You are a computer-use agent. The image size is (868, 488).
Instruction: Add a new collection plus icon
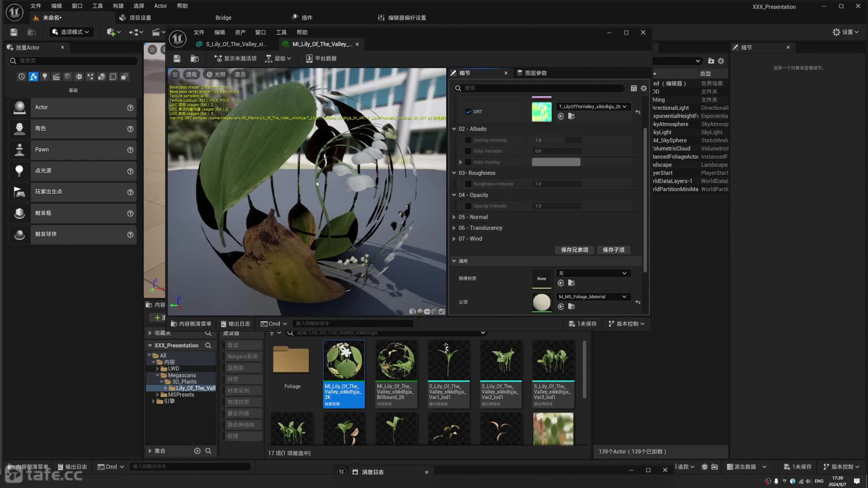[x=197, y=451]
